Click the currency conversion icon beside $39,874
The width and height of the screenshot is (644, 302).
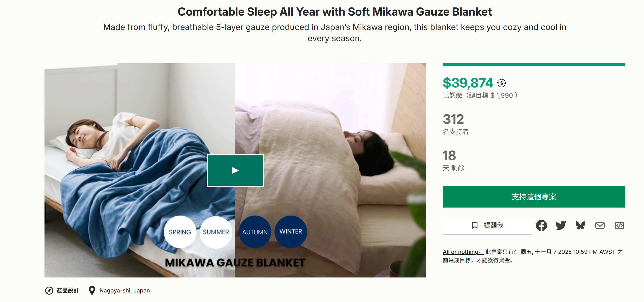click(501, 83)
